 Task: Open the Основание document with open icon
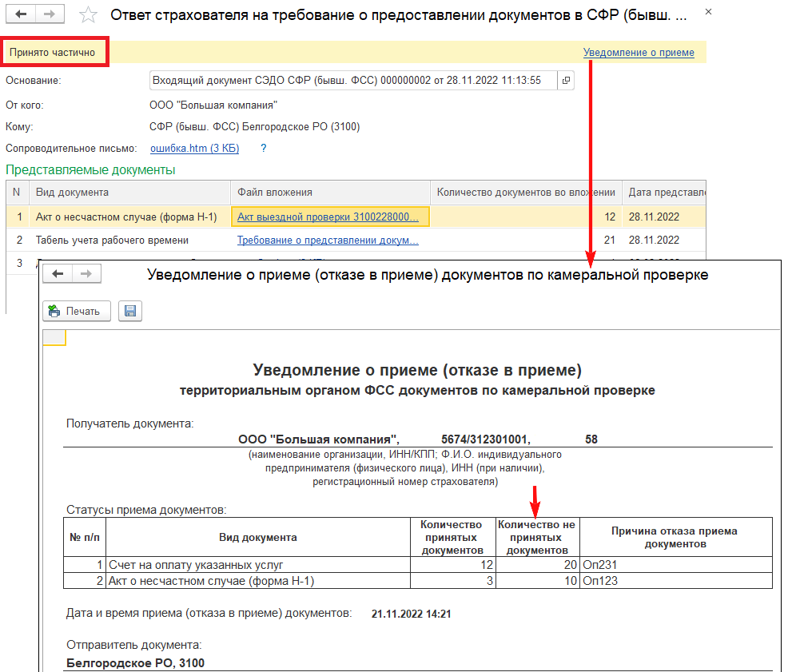tap(566, 80)
